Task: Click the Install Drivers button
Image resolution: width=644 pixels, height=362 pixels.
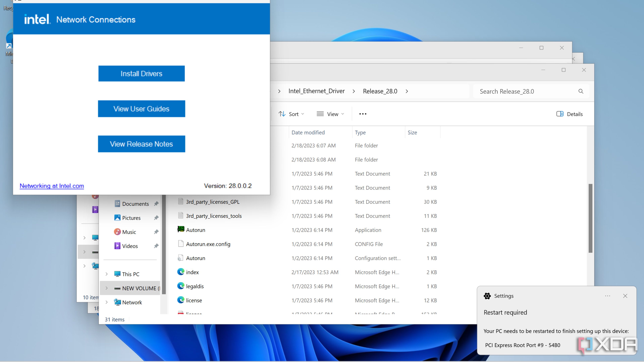Action: pos(142,73)
